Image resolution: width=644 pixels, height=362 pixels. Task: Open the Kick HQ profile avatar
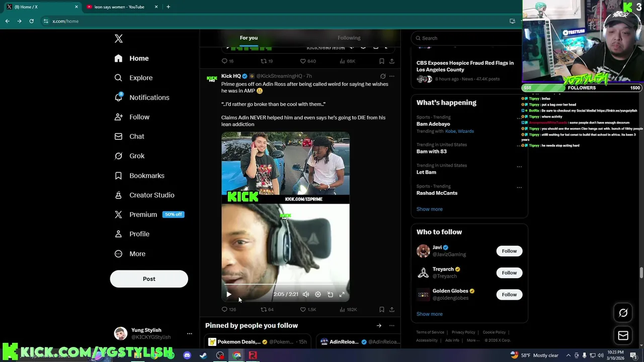pyautogui.click(x=212, y=79)
